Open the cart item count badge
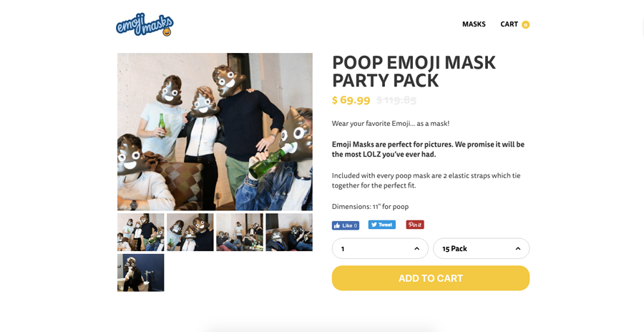 pos(525,24)
